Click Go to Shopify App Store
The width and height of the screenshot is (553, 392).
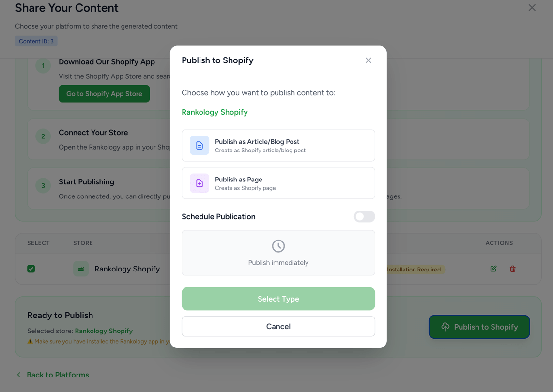[x=104, y=94]
